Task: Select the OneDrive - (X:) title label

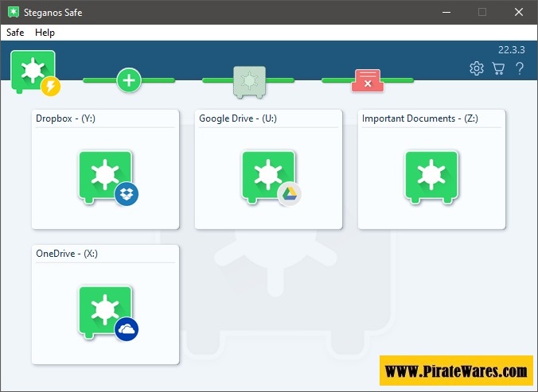Action: pos(67,254)
